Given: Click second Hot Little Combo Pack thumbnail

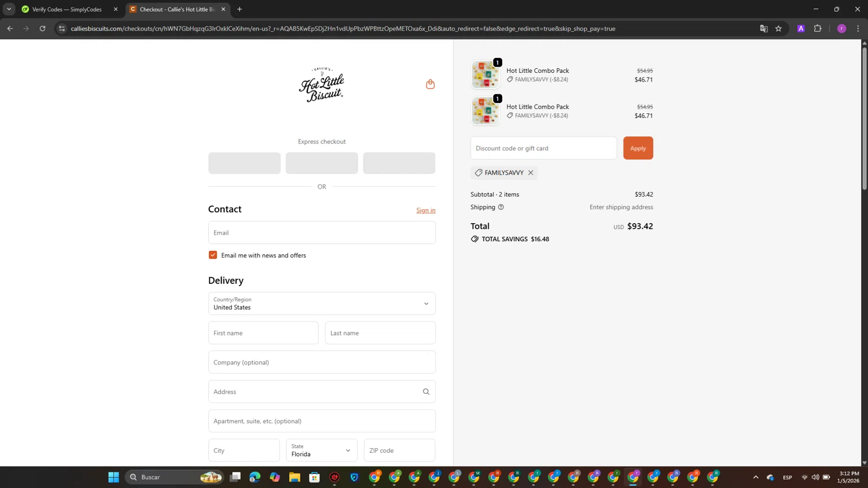Looking at the screenshot, I should [x=485, y=111].
